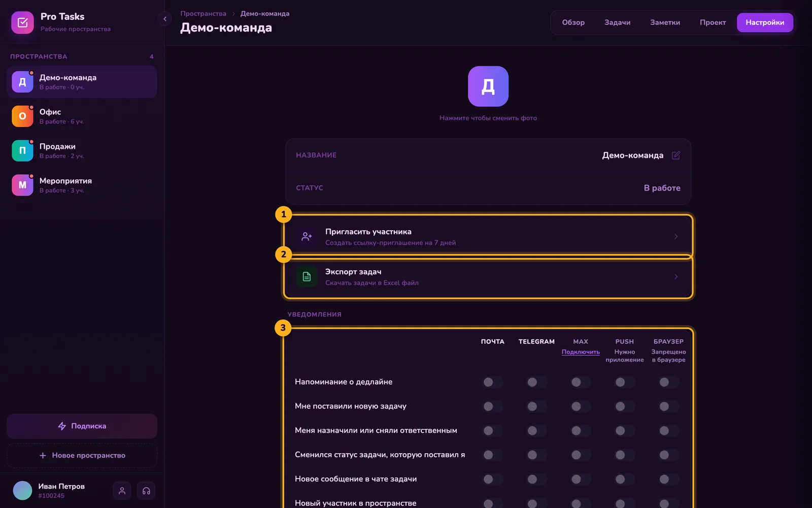Toggle Почта for Новое сообщение в чате задачи
Screen dimensions: 812x508
point(492,479)
